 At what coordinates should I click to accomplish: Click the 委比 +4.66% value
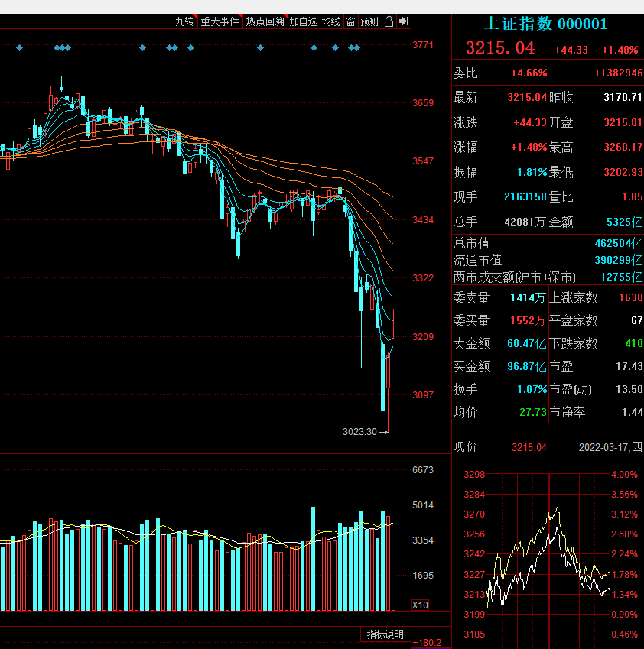529,73
